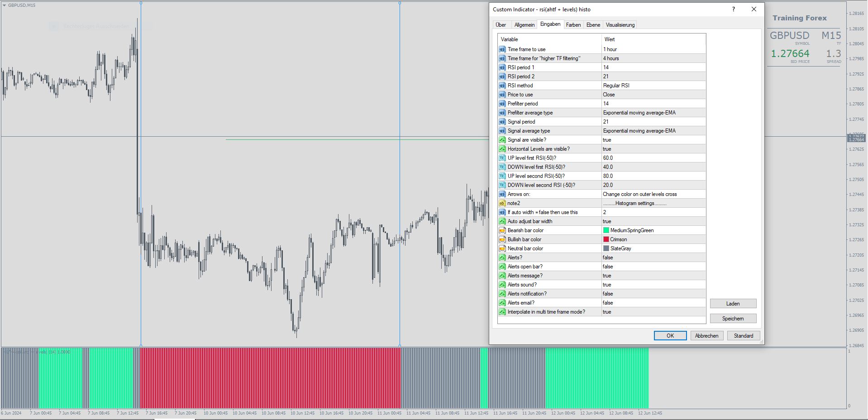
Task: Click the color icon beside 'Bearish bar color'
Action: [x=502, y=230]
